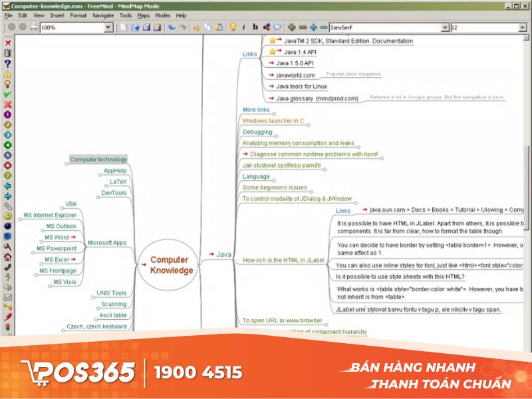
Task: Open the Java tools for Linux link
Action: (x=301, y=86)
